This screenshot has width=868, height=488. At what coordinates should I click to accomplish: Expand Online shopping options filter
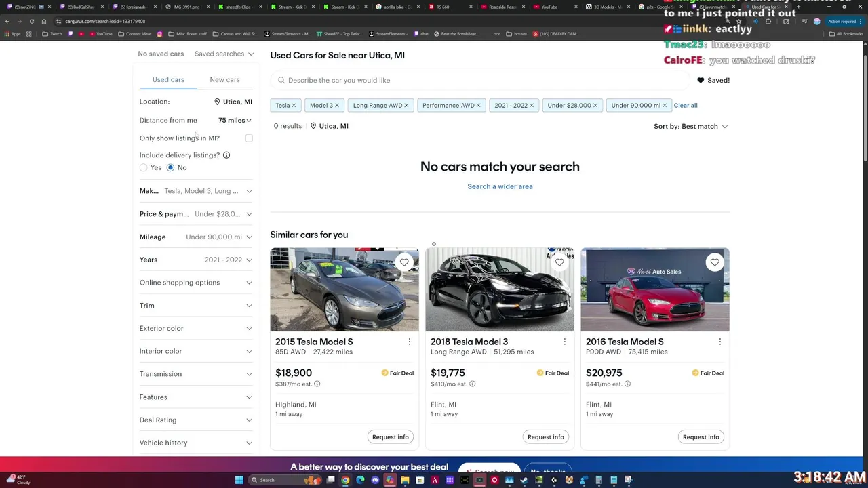[196, 283]
